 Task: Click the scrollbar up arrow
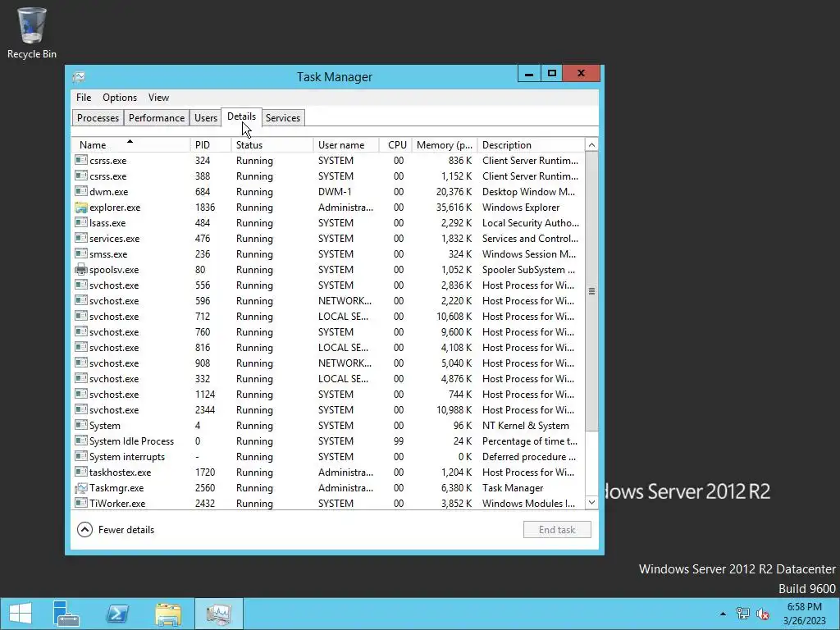click(591, 144)
